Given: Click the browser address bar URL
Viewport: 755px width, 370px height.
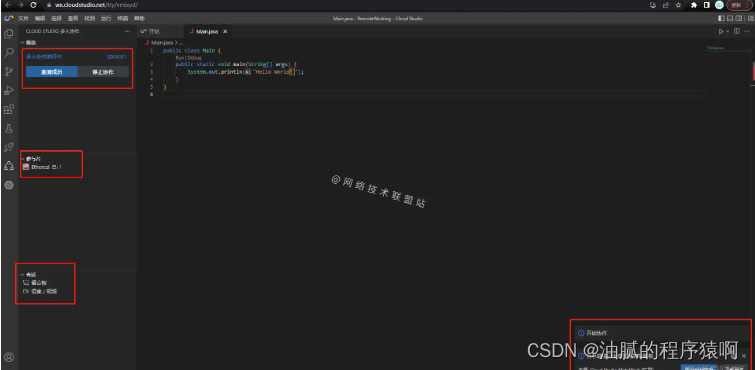Looking at the screenshot, I should pyautogui.click(x=97, y=5).
